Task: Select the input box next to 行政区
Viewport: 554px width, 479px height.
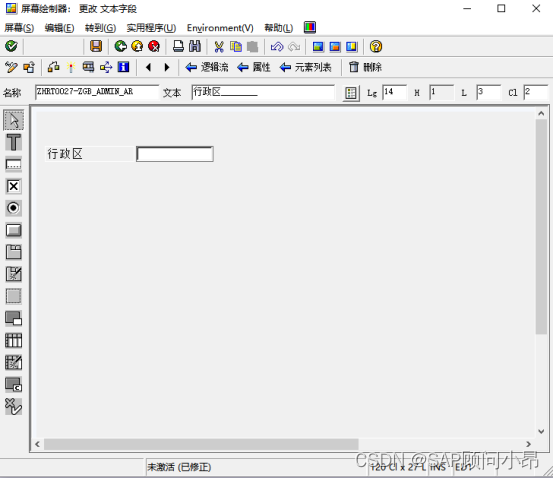Action: pyautogui.click(x=175, y=154)
